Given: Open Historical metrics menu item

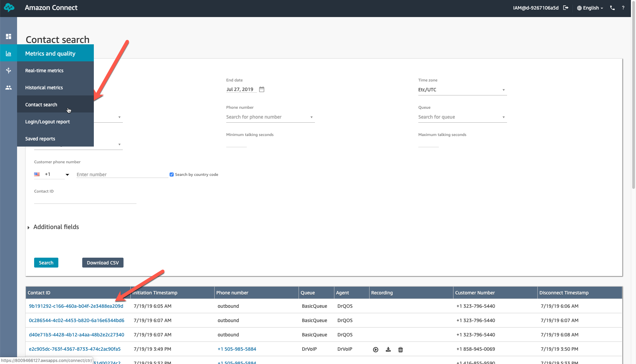Looking at the screenshot, I should click(55, 87).
